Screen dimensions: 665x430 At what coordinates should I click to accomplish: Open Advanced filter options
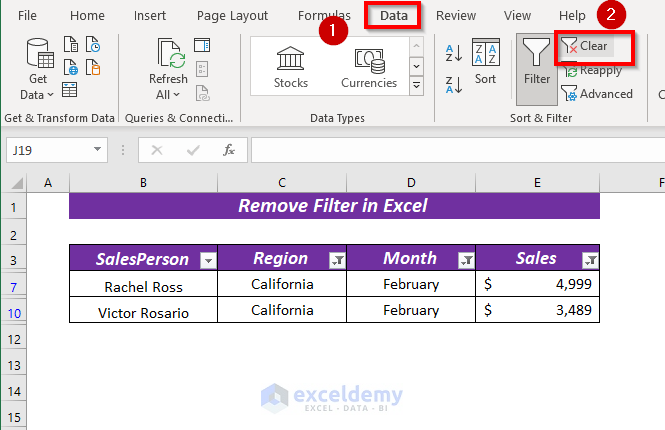tap(597, 94)
